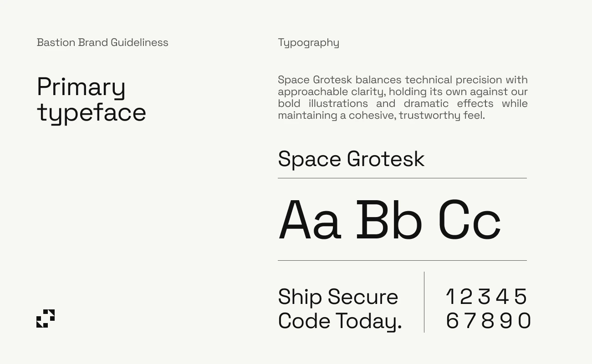Click the Bb letter specimen
The image size is (592, 364).
[x=389, y=219]
